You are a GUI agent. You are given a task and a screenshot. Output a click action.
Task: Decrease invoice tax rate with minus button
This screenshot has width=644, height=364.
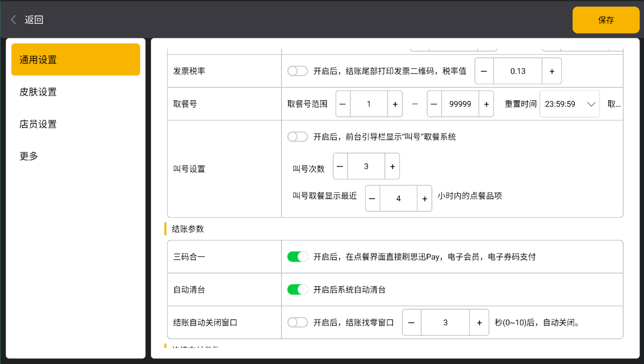point(484,71)
